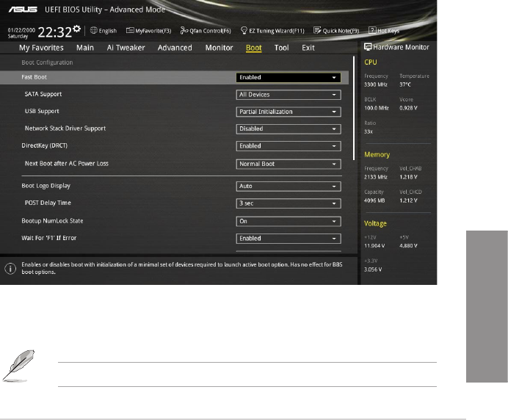Open MyFavorite(F3) shortcut
The image size is (508, 420).
tap(148, 31)
